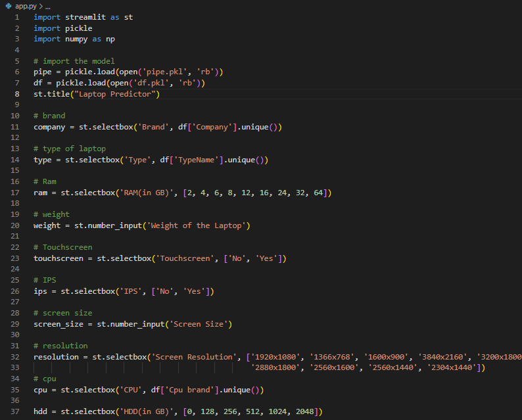Click 'streamlit' in the first import line
522x420 pixels.
85,17
